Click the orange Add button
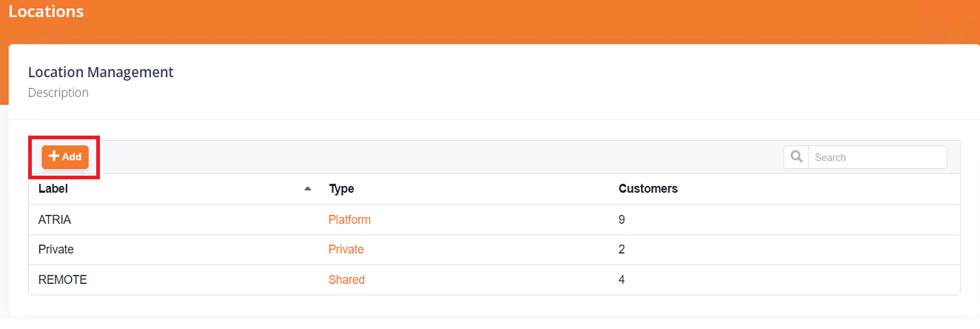 click(65, 157)
